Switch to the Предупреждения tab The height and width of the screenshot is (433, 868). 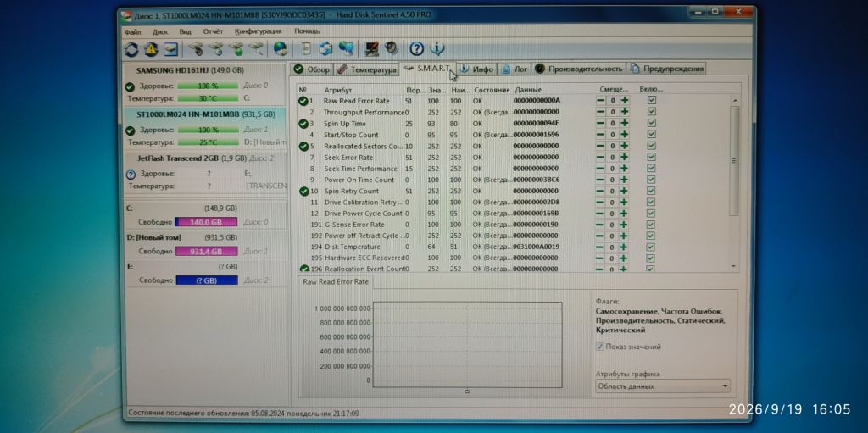[x=667, y=69]
